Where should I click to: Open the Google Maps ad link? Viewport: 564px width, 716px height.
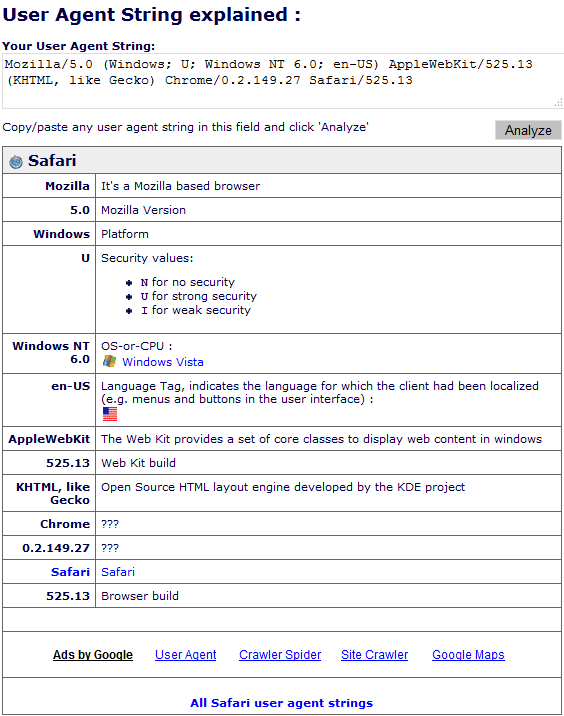click(468, 655)
